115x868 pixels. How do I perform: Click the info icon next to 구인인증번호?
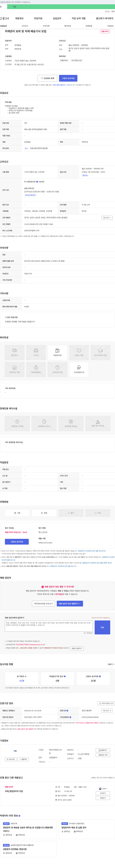[x=70, y=717]
